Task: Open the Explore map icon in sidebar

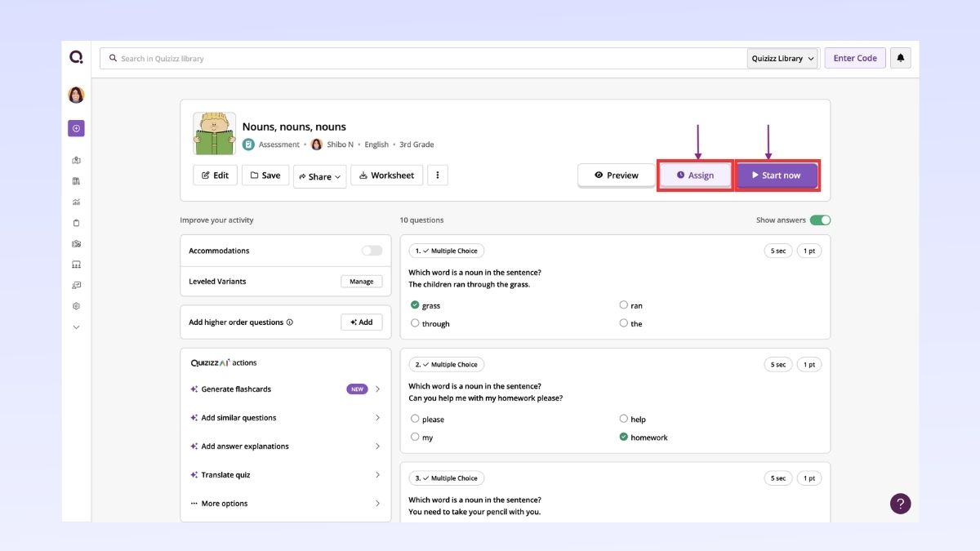Action: [76, 160]
